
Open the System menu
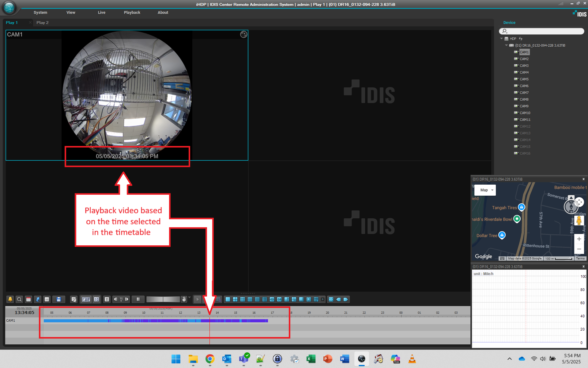point(40,13)
